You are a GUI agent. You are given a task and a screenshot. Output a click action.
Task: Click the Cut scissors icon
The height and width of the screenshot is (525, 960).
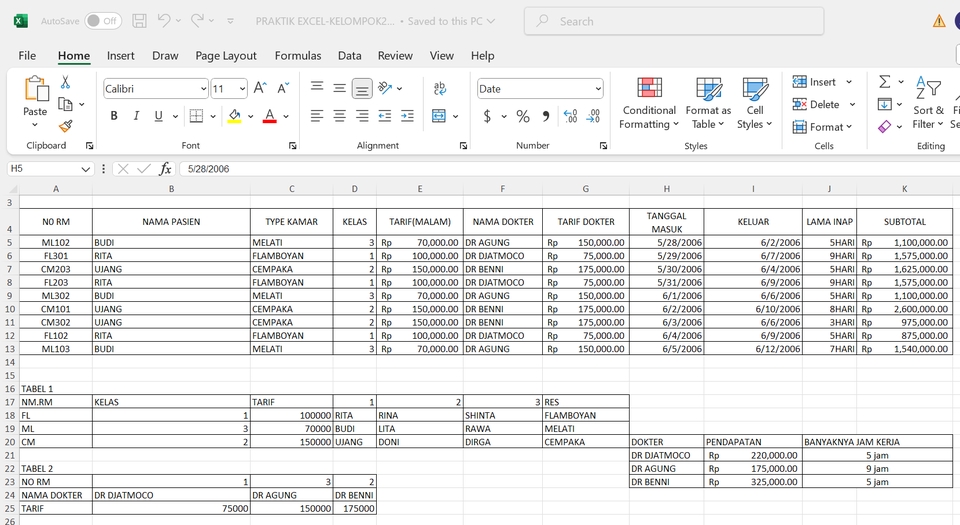point(66,82)
